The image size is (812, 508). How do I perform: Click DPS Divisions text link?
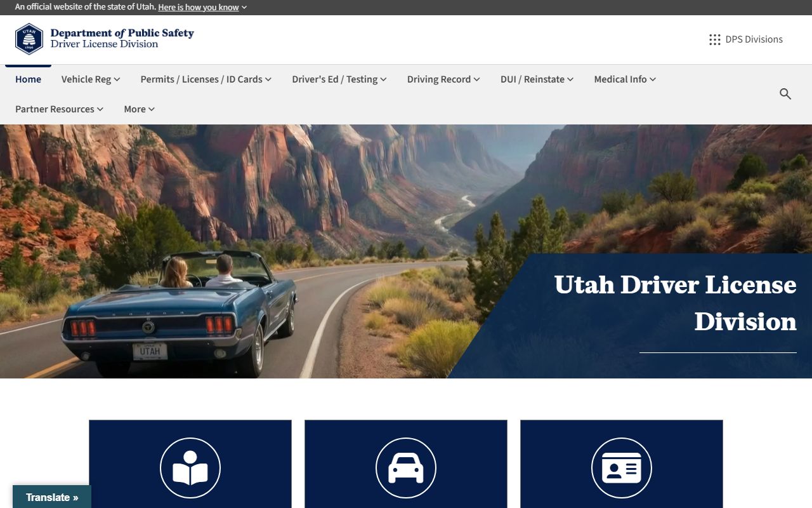tap(754, 39)
